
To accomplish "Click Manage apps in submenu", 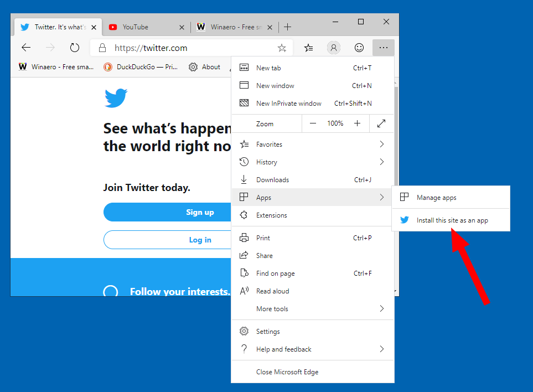I will (451, 197).
